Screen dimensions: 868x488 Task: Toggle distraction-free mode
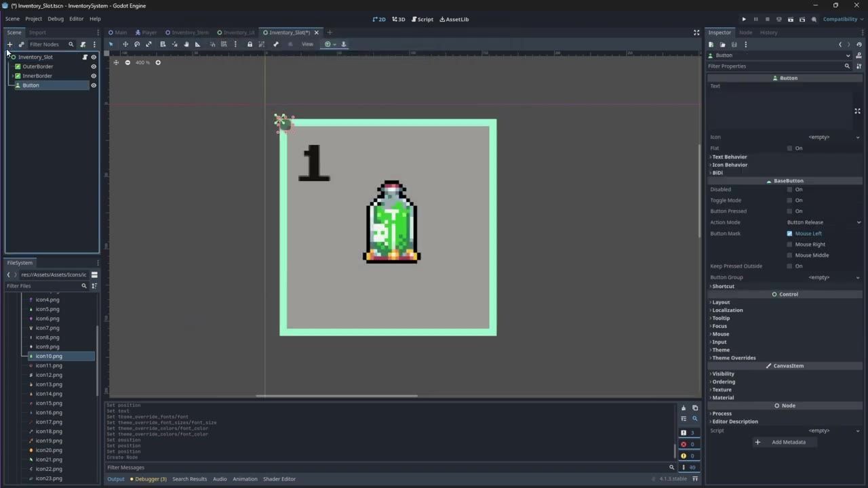696,33
